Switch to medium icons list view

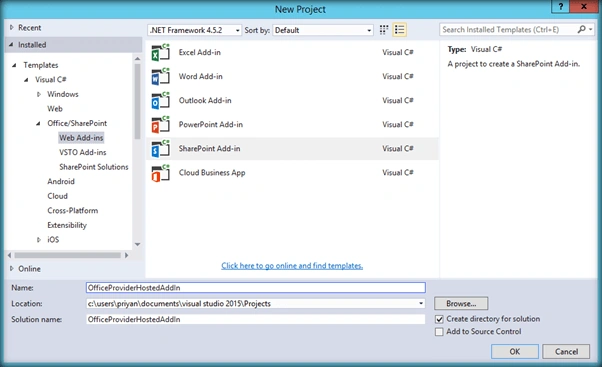(x=399, y=30)
